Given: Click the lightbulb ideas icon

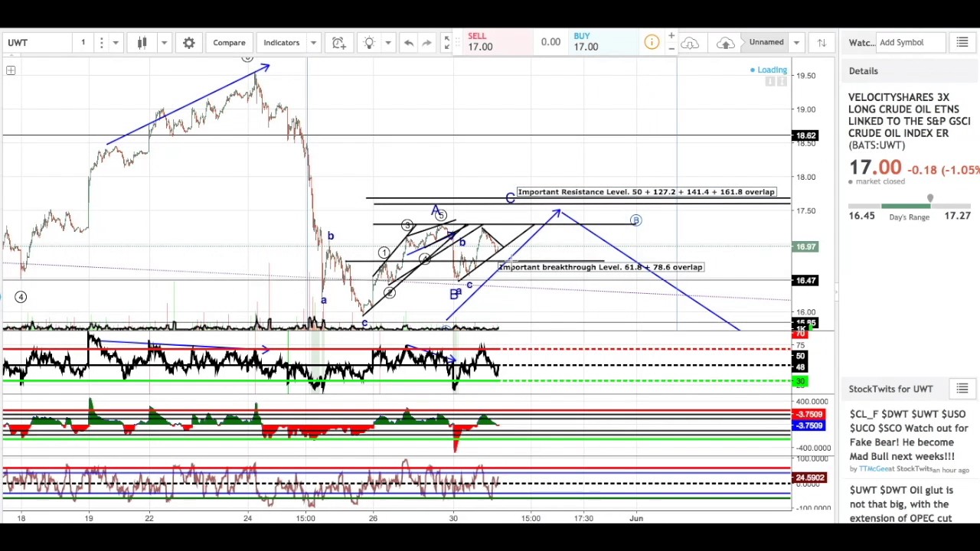Looking at the screenshot, I should (369, 43).
